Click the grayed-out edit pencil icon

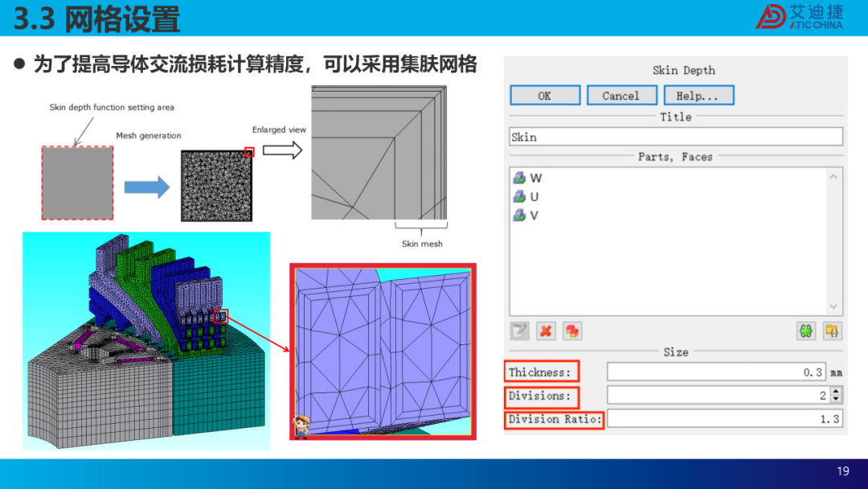pos(519,331)
